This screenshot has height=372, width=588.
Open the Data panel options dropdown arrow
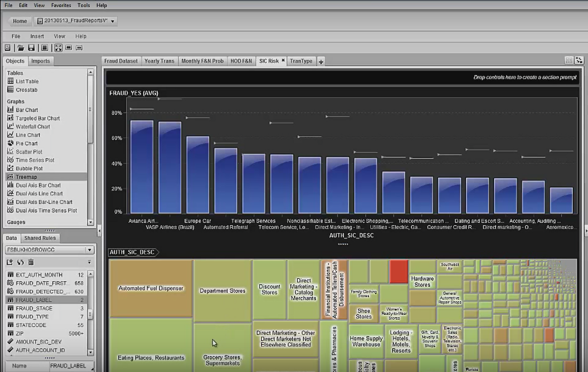(x=89, y=262)
